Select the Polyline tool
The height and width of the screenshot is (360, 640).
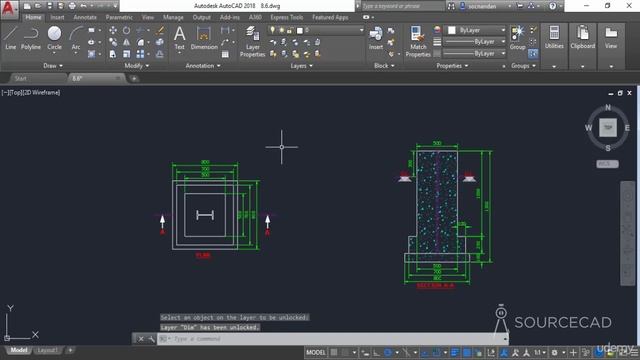[x=31, y=38]
